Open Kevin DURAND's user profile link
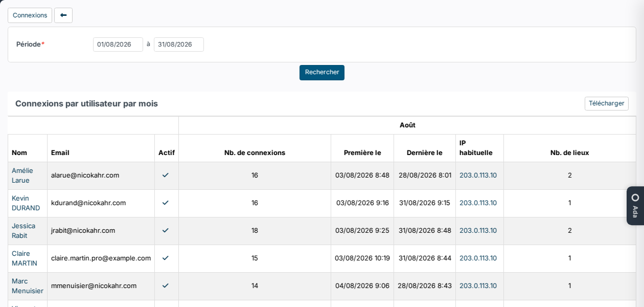Screen dimensions: 644x307 coord(26,203)
